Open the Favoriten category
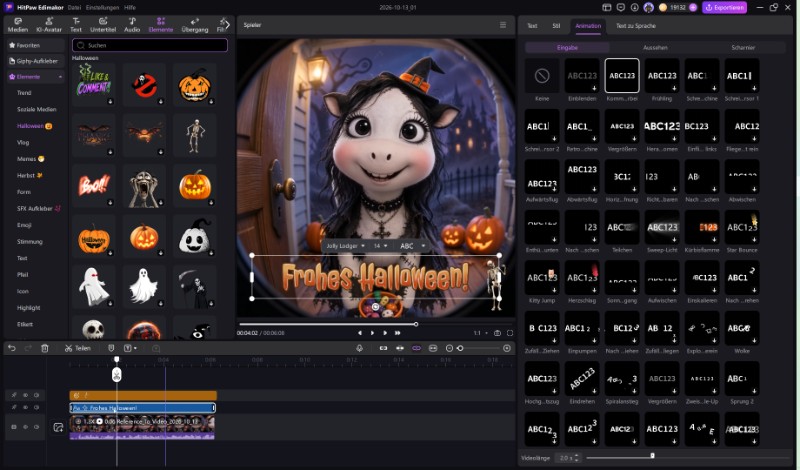800x470 pixels. [36, 45]
